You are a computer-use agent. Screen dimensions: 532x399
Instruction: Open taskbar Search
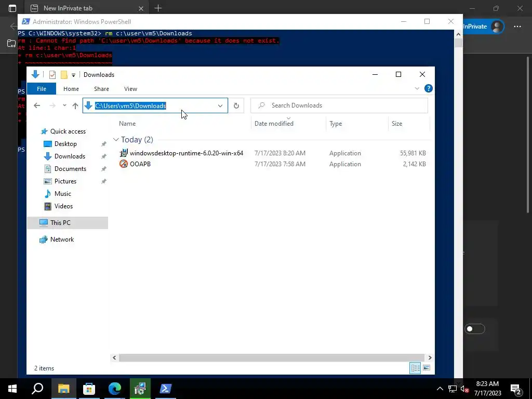point(37,389)
